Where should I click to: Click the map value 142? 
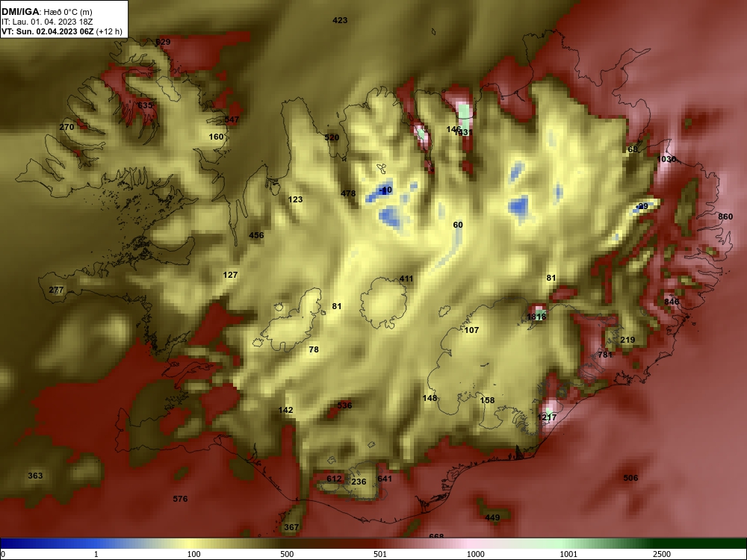coord(286,411)
